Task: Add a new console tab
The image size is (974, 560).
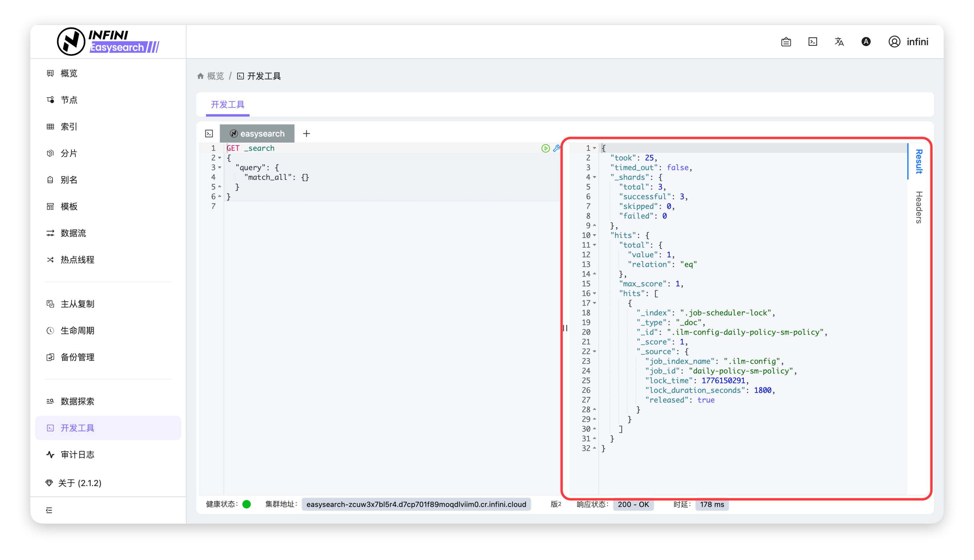Action: (x=306, y=133)
